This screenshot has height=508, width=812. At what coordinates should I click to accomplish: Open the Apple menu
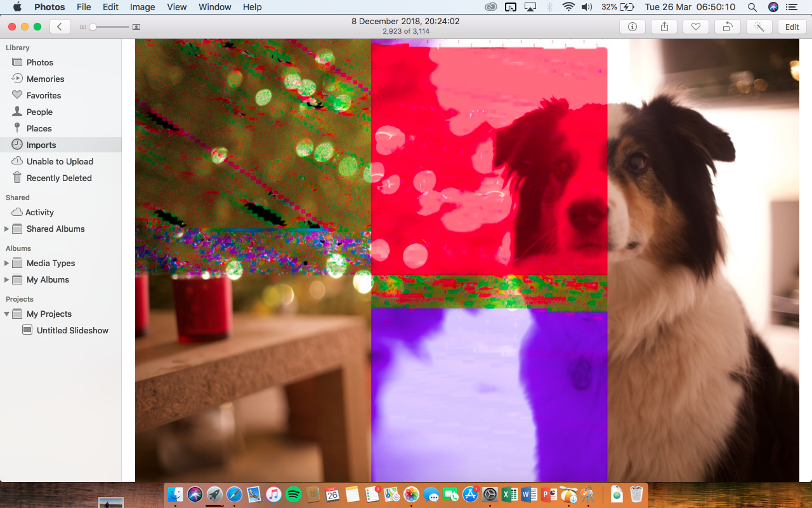tap(17, 7)
